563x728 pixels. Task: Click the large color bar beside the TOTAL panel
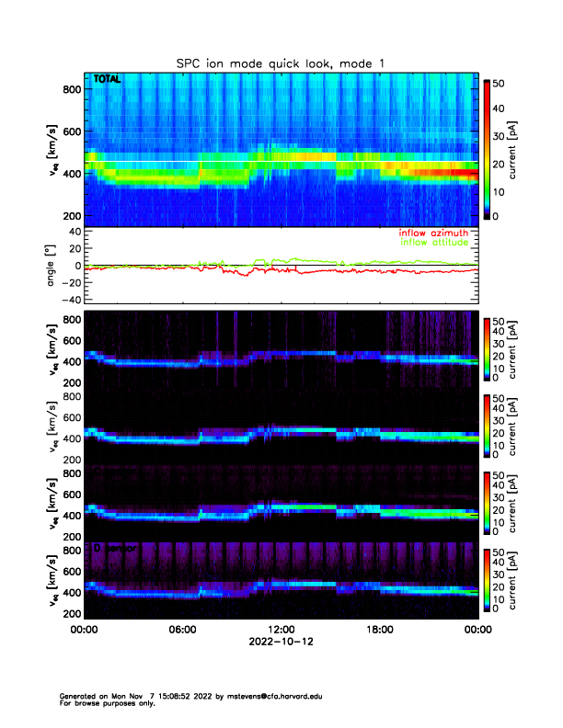[x=488, y=149]
